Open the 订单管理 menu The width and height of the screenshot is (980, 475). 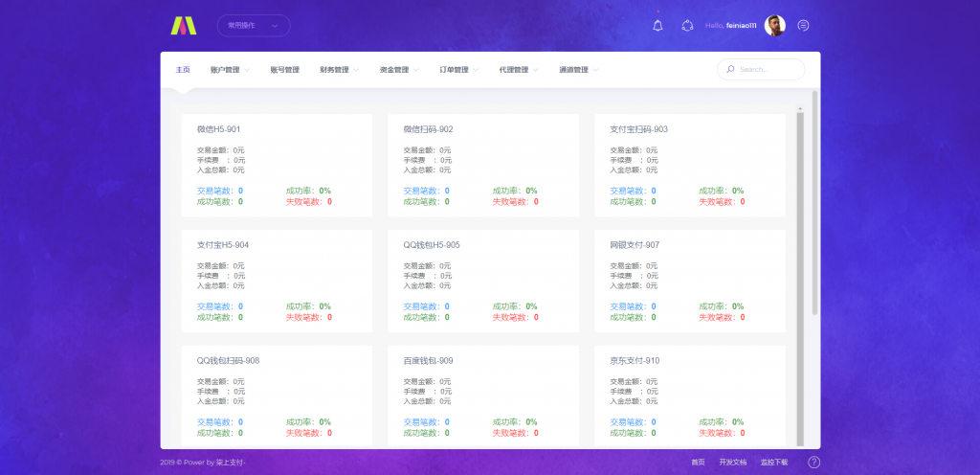[x=458, y=70]
